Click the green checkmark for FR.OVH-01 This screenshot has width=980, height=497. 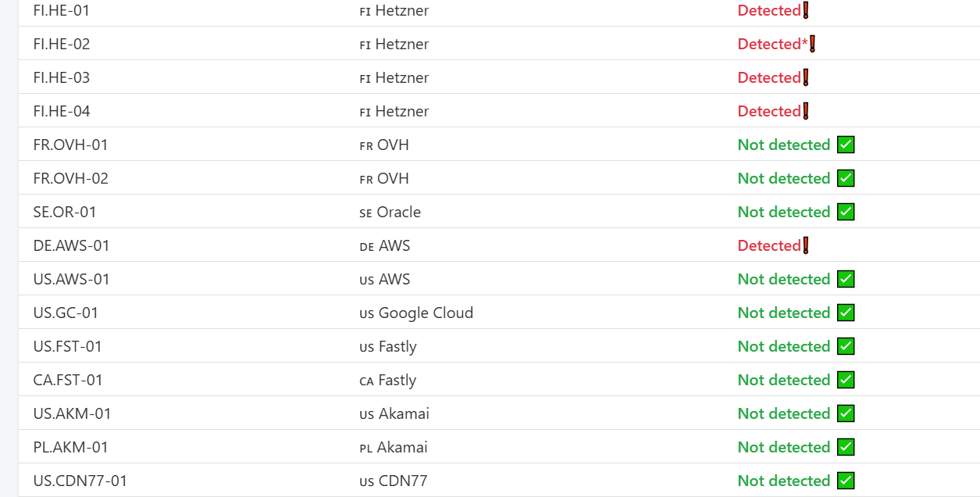(846, 145)
